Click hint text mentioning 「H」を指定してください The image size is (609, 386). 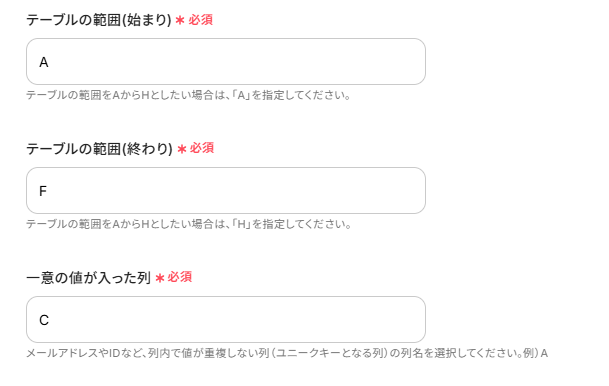(x=189, y=224)
